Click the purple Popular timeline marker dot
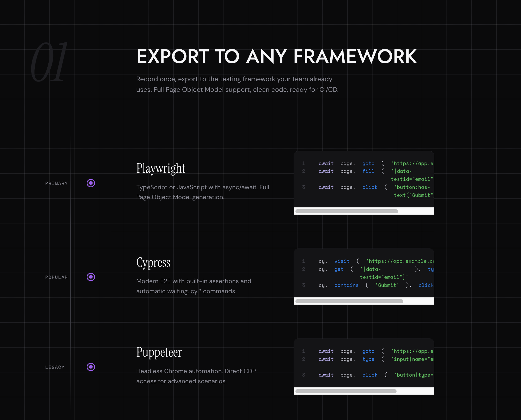 click(x=91, y=277)
